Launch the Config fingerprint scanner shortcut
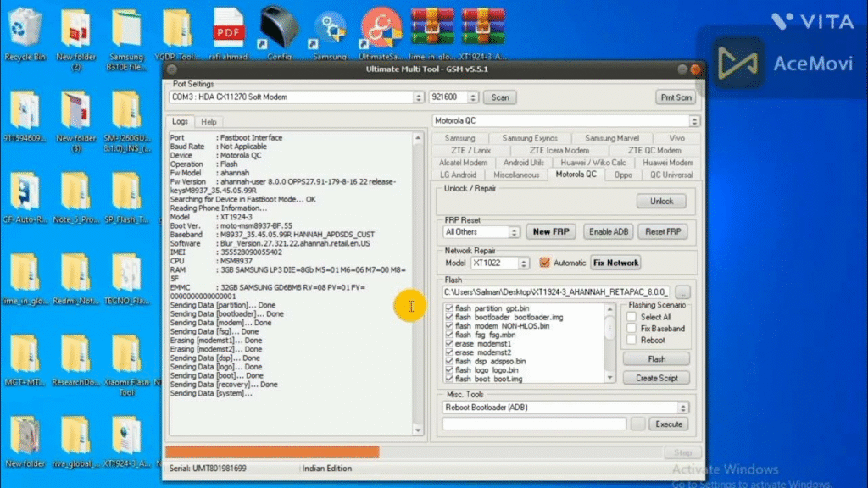868x488 pixels. pos(279,30)
